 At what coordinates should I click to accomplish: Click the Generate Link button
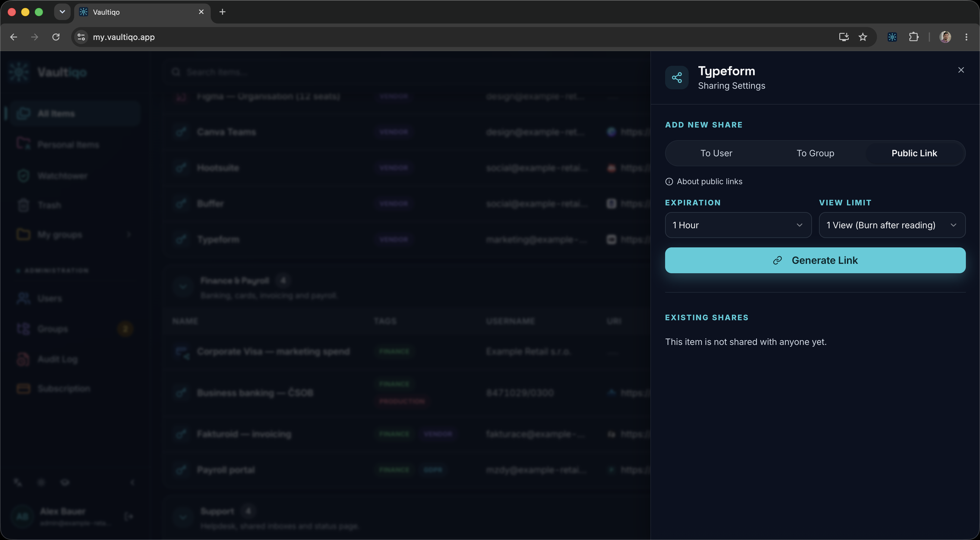click(x=815, y=260)
